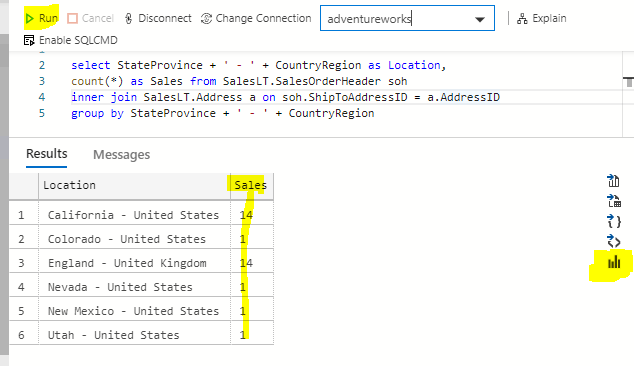
Task: Select the Utah - United States cell
Action: (x=134, y=335)
